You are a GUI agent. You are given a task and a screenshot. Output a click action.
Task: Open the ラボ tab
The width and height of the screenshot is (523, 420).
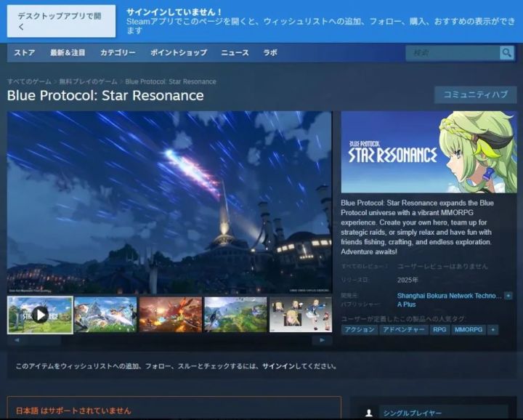(270, 53)
